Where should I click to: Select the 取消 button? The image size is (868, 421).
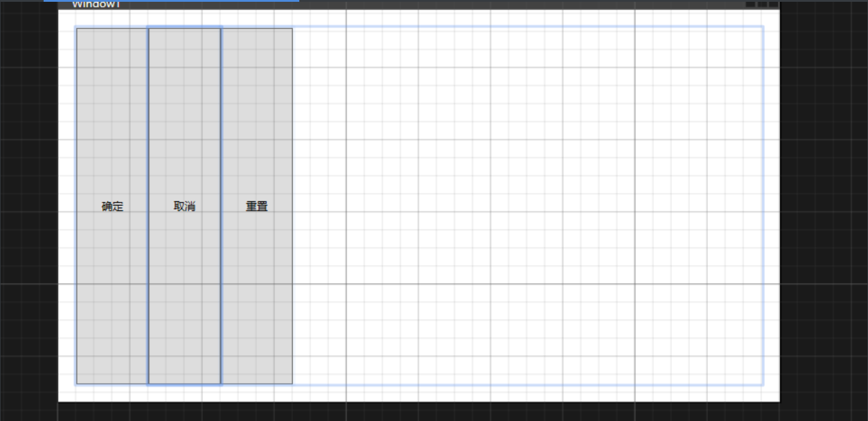[185, 206]
